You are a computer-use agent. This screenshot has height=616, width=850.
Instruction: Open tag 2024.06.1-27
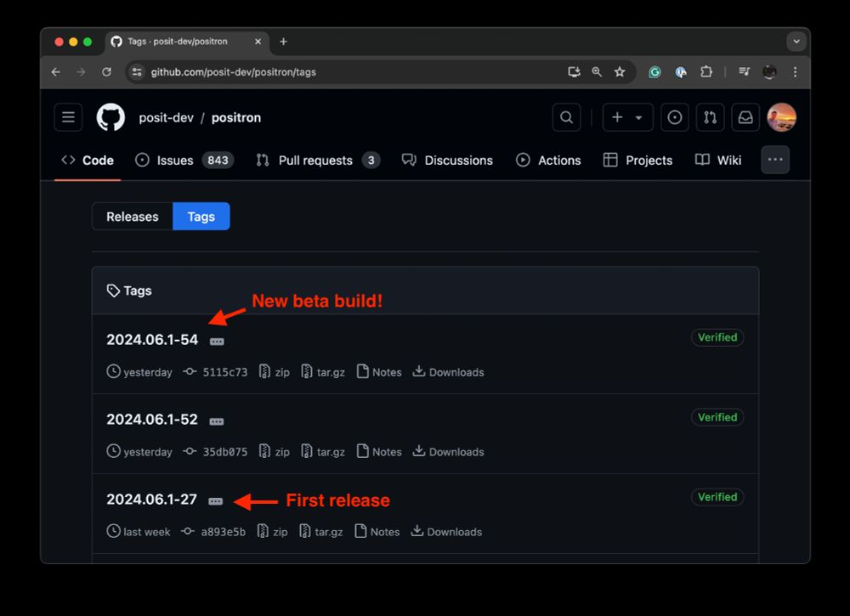pos(152,499)
